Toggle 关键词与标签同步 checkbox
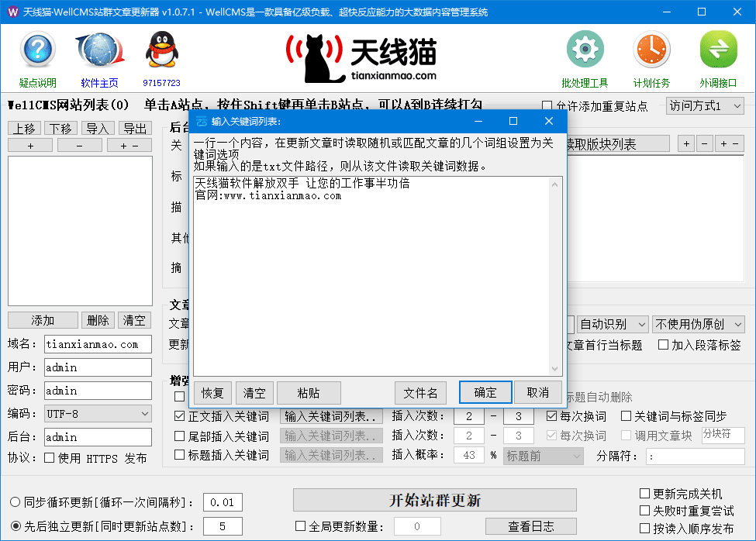Screen dimensions: 756x541 pyautogui.click(x=626, y=415)
